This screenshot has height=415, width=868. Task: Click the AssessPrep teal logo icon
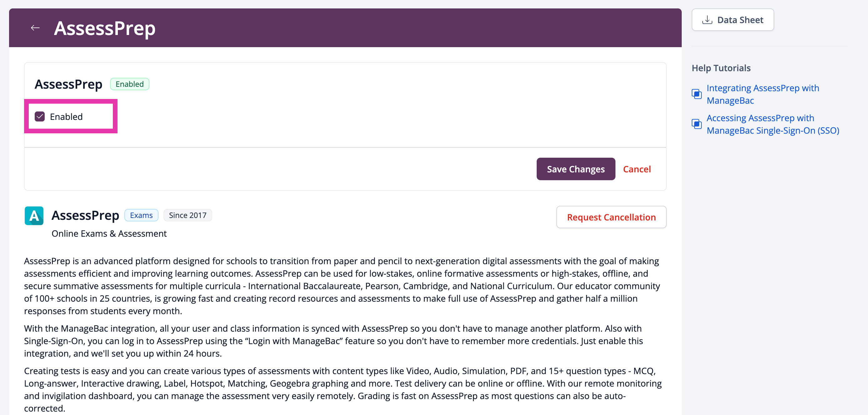[34, 216]
